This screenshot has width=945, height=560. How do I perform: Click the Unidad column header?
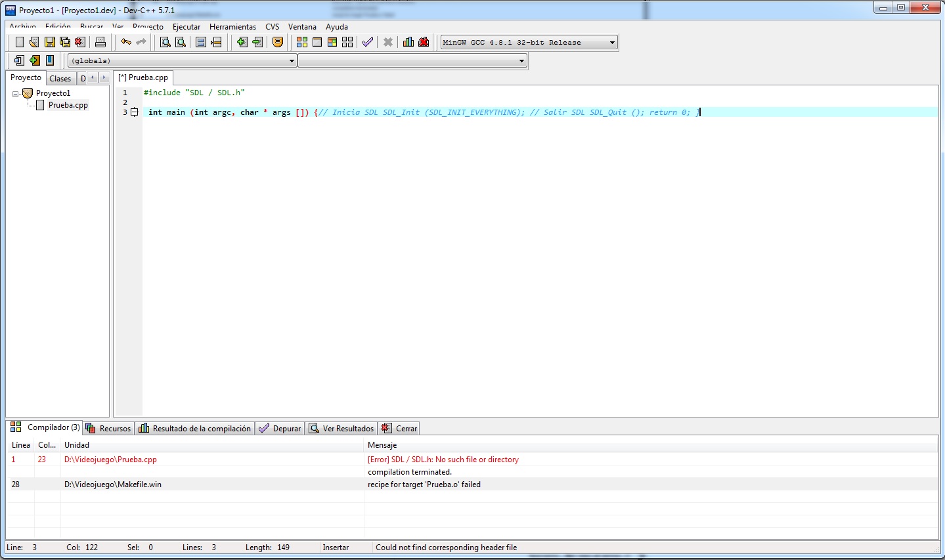[x=212, y=445]
